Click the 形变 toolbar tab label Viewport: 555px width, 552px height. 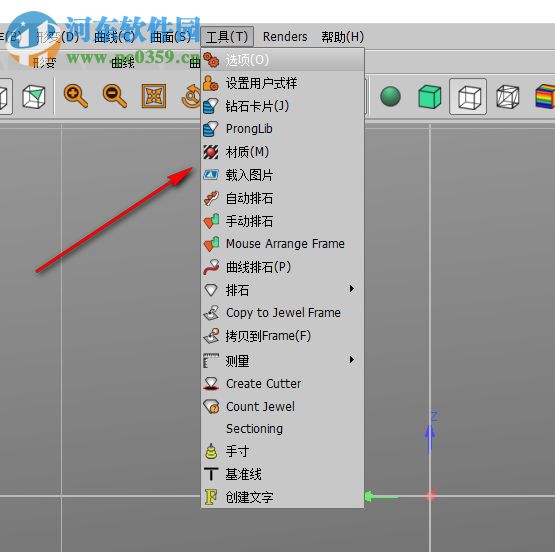tap(44, 63)
